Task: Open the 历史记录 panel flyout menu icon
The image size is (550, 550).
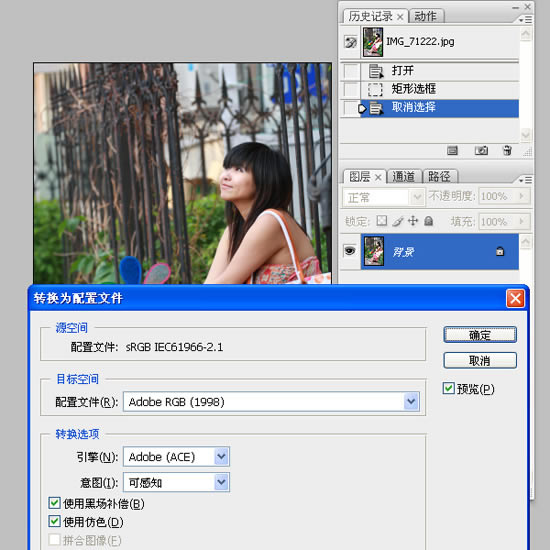Action: point(525,20)
